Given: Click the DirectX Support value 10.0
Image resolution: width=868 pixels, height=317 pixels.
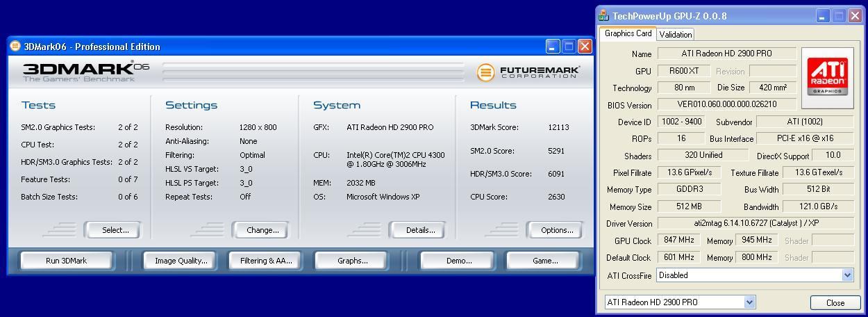Looking at the screenshot, I should pyautogui.click(x=833, y=155).
